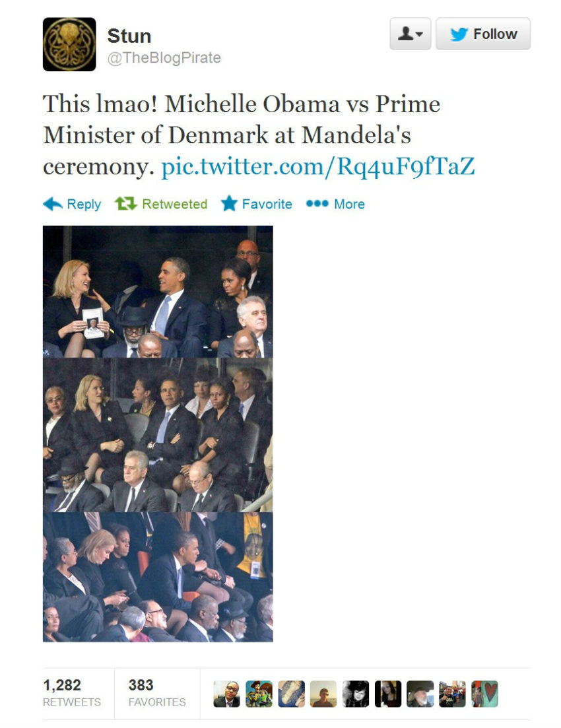The width and height of the screenshot is (561, 728).
Task: Open first retweeter avatar with glasses
Action: 226,694
